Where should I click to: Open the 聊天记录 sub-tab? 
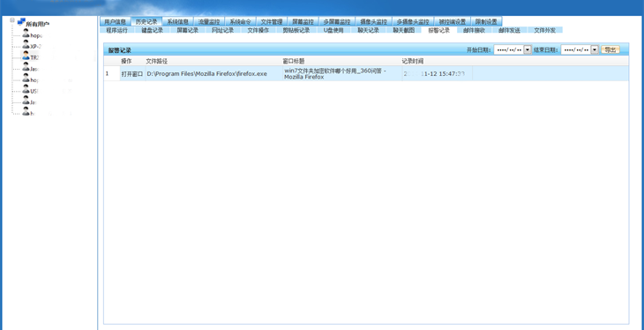pyautogui.click(x=368, y=30)
